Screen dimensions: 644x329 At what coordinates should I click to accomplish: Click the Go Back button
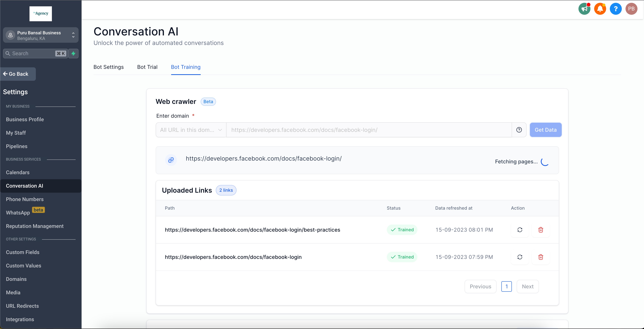pyautogui.click(x=18, y=74)
